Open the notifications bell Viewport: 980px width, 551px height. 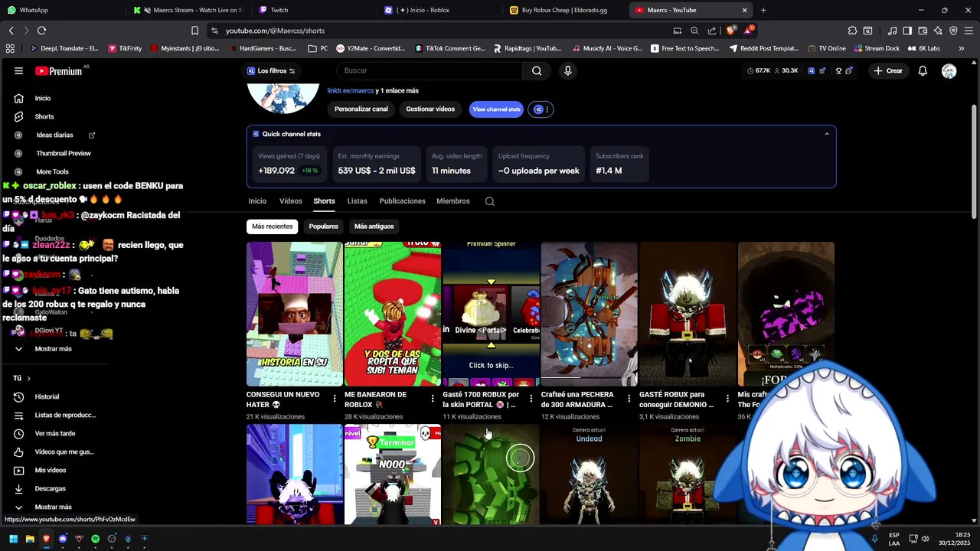pos(923,70)
